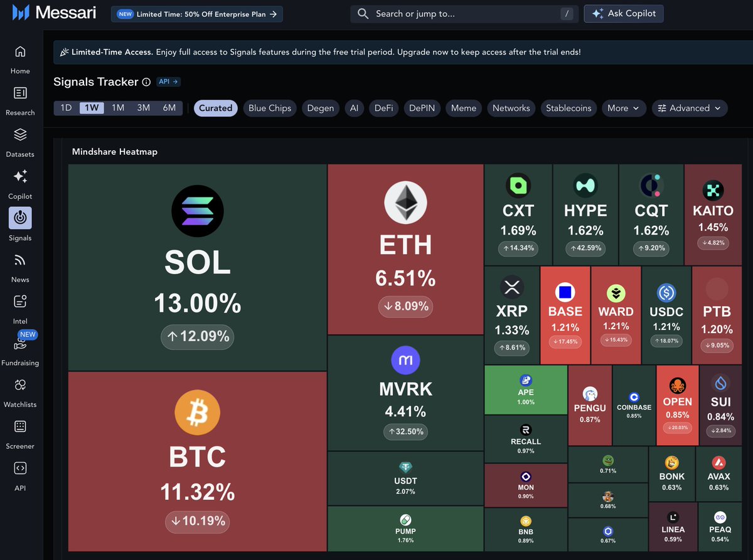Viewport: 753px width, 560px height.
Task: Select the Networks filter
Action: click(511, 108)
